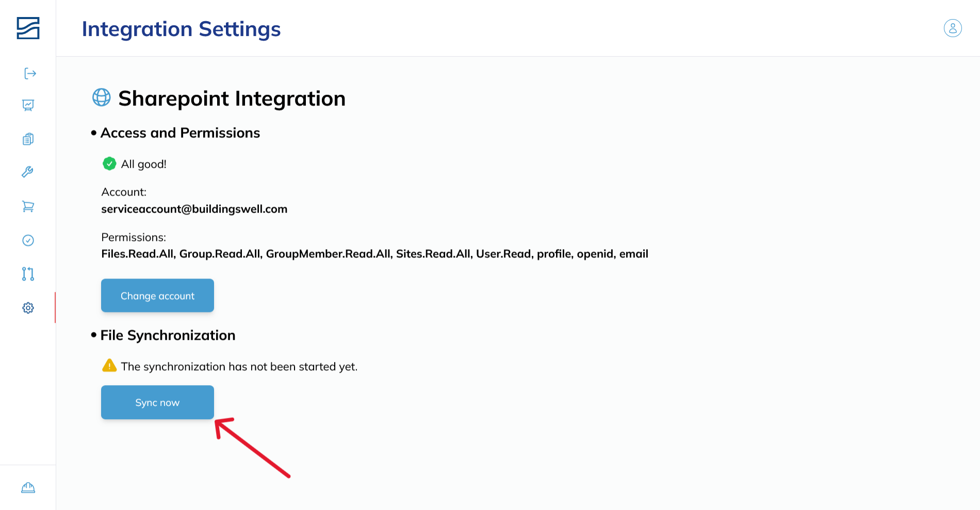
Task: Go to the shopping cart sidebar icon
Action: pos(28,206)
